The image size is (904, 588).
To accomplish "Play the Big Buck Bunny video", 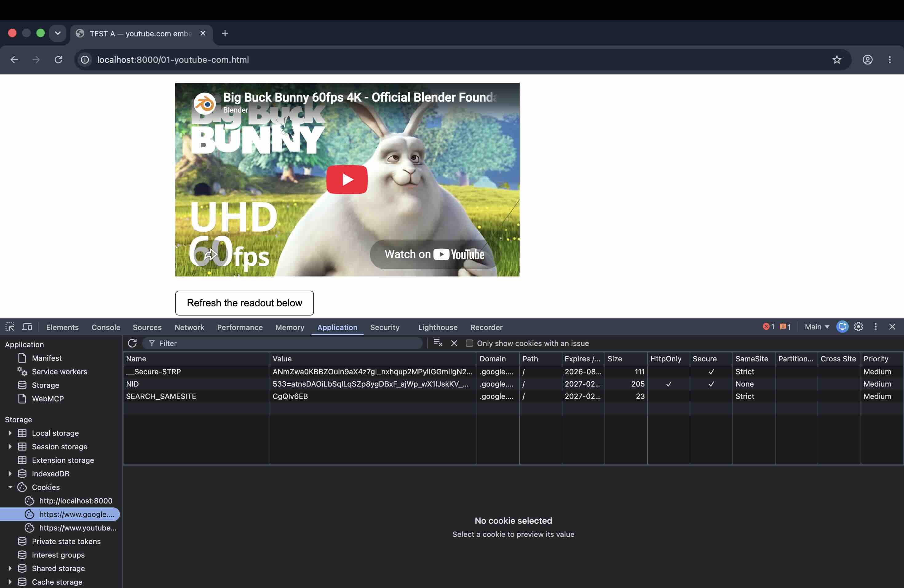I will tap(347, 179).
